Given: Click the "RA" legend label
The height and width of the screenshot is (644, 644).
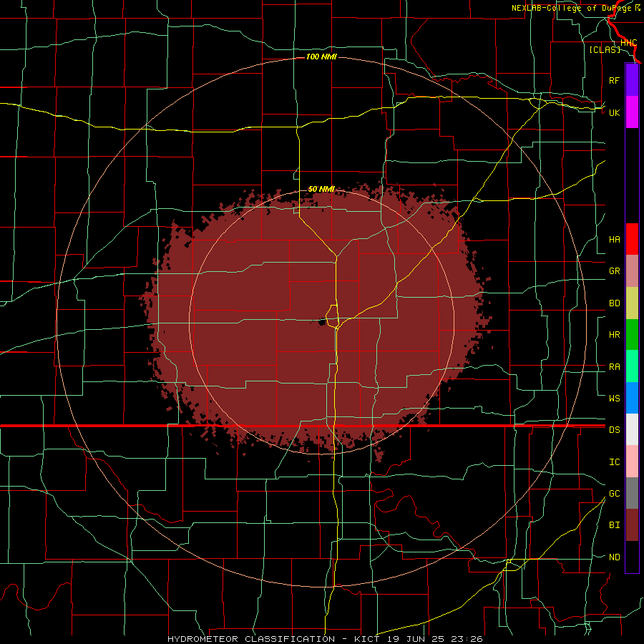Looking at the screenshot, I should 614,367.
